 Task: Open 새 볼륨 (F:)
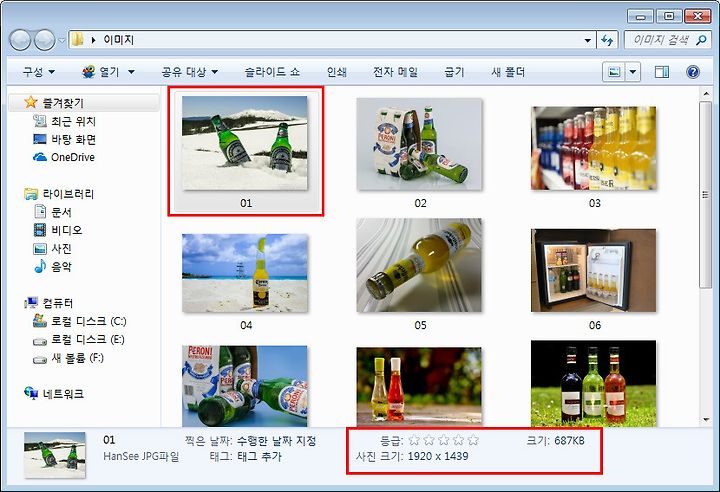68,358
